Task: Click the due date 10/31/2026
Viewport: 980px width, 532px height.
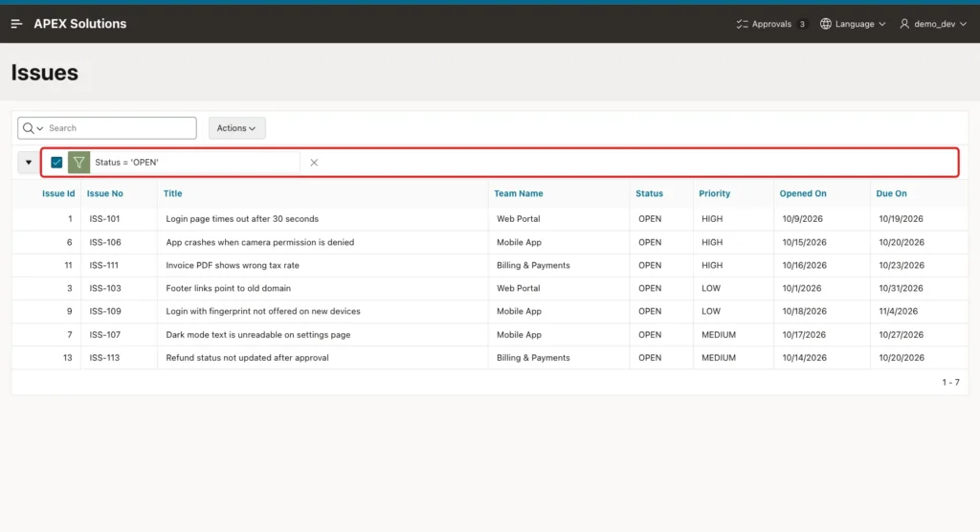Action: pos(901,288)
